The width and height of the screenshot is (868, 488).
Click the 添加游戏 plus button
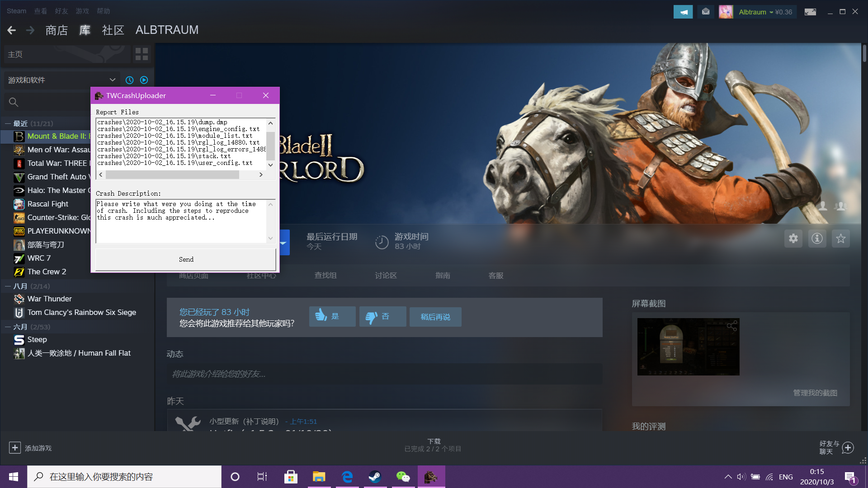pos(15,447)
